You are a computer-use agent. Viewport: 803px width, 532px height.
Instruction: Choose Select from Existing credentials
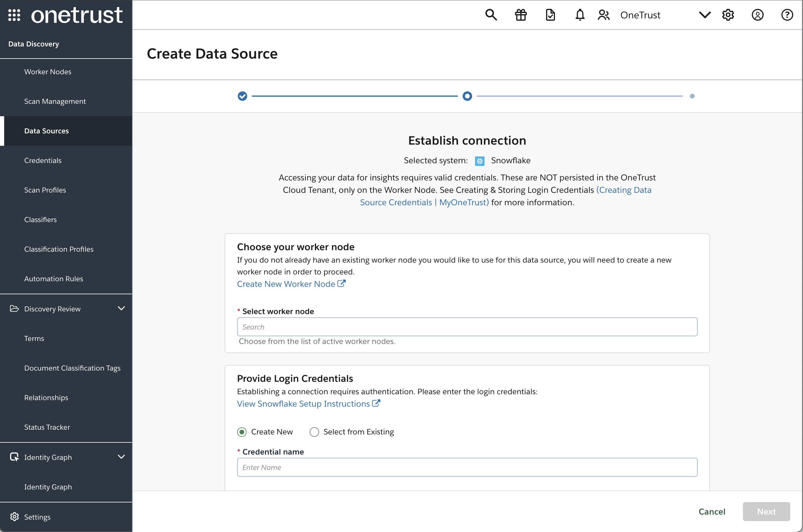(x=314, y=432)
